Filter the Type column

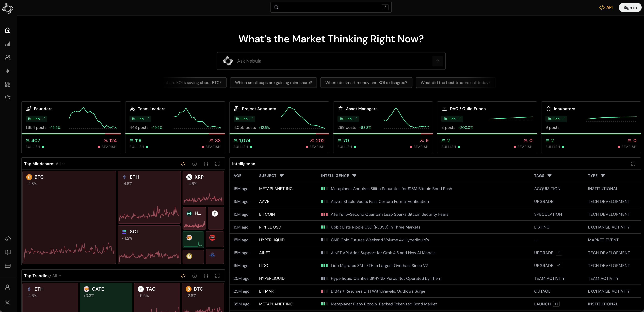pos(603,176)
